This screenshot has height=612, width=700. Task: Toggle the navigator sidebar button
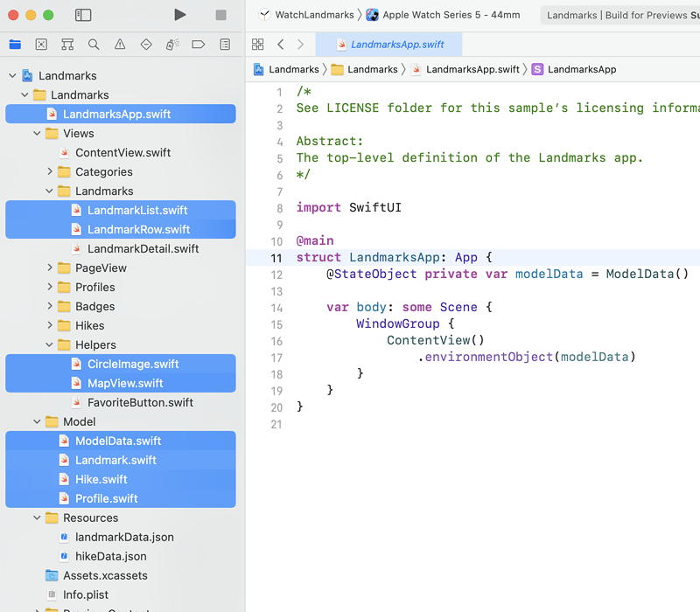[x=83, y=15]
